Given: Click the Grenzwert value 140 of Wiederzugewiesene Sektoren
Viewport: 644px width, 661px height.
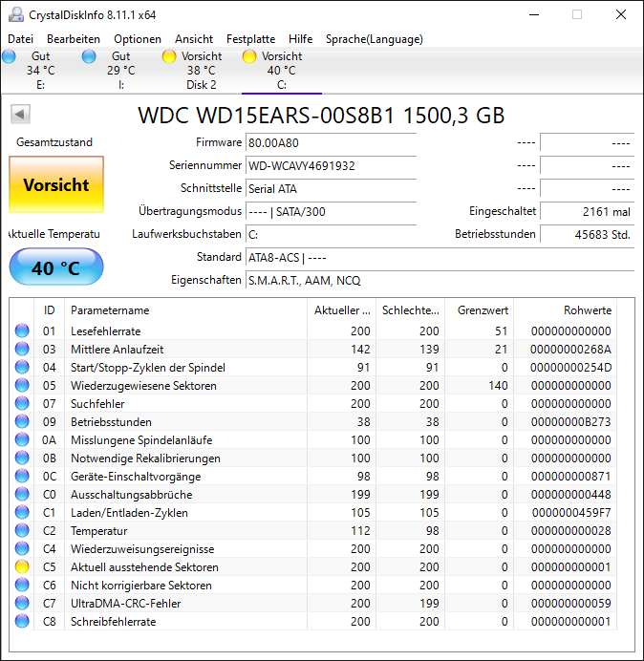Looking at the screenshot, I should point(498,386).
